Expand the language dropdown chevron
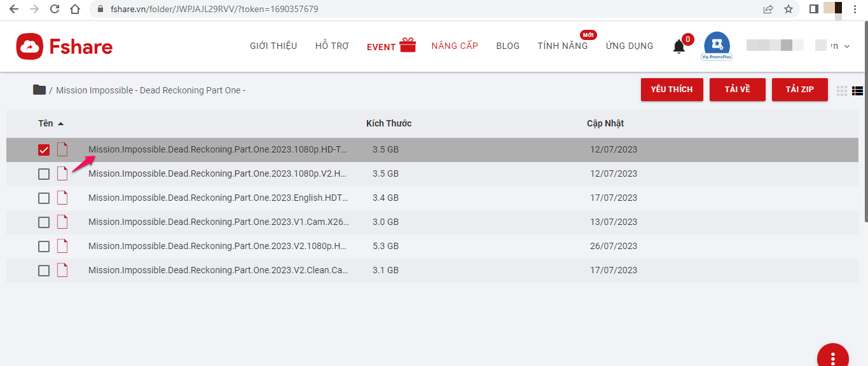868x366 pixels. [x=846, y=46]
